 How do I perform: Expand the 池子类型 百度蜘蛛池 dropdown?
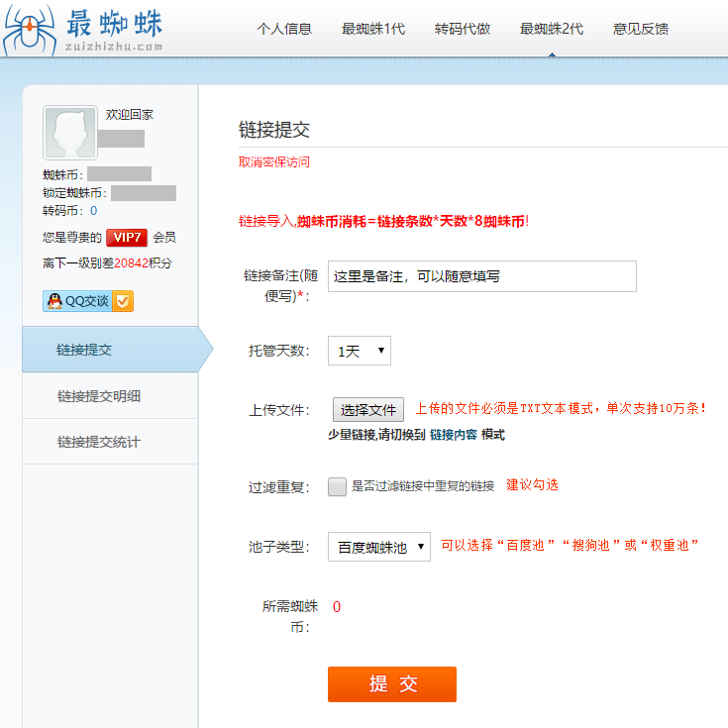coord(378,547)
